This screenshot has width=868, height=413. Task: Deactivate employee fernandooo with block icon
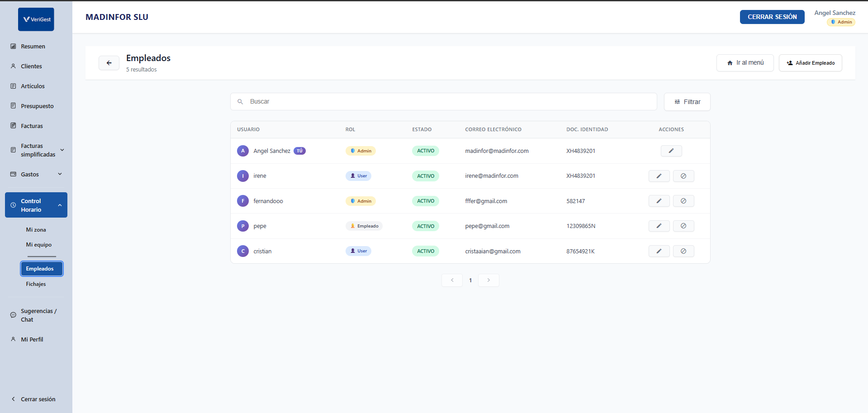tap(683, 201)
